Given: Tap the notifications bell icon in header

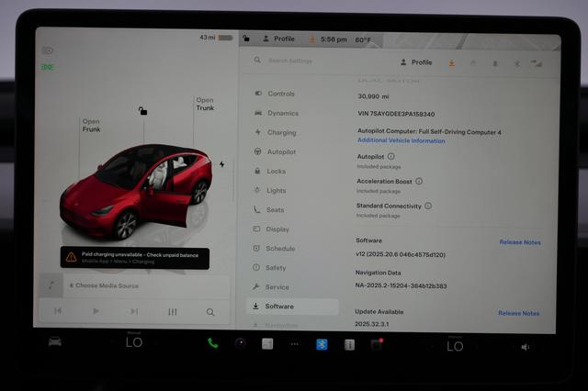Looking at the screenshot, I should click(x=495, y=63).
